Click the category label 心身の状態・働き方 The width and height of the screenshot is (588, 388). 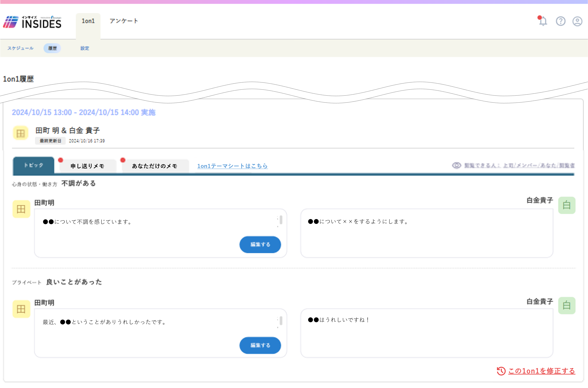(34, 184)
